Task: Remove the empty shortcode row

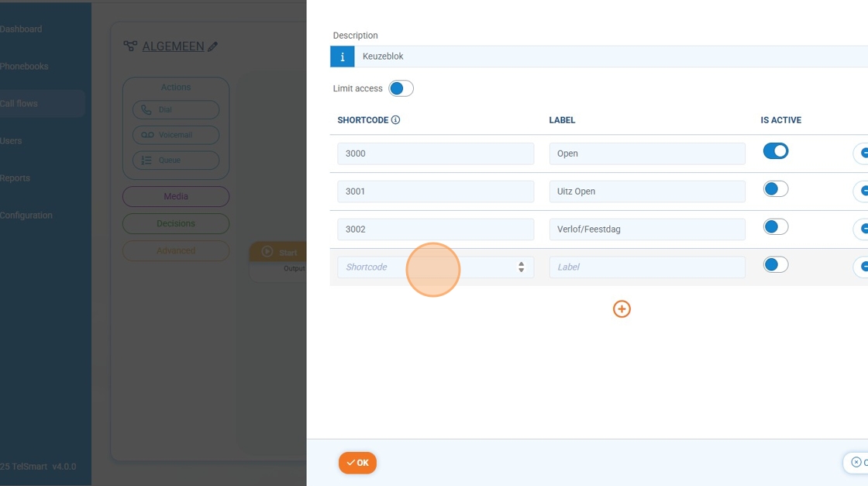Action: pos(862,267)
